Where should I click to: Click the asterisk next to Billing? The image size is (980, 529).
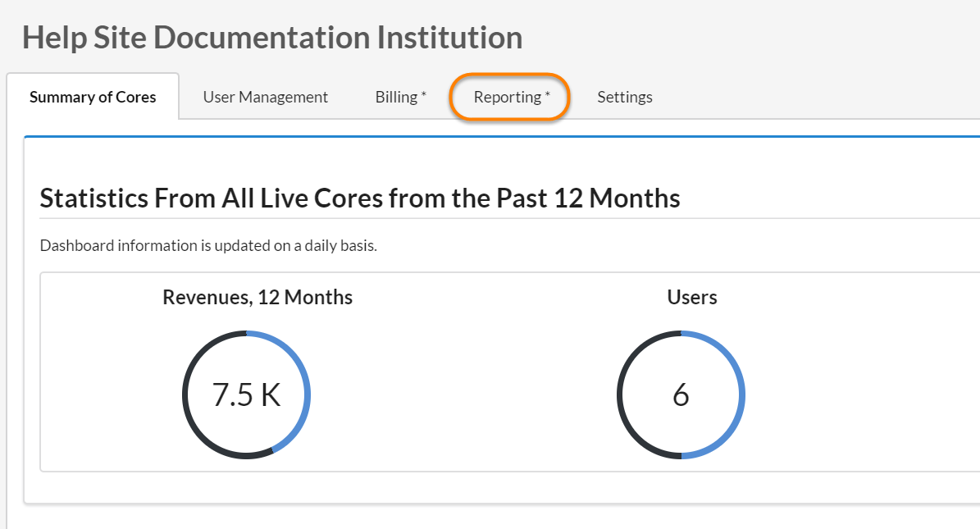424,96
